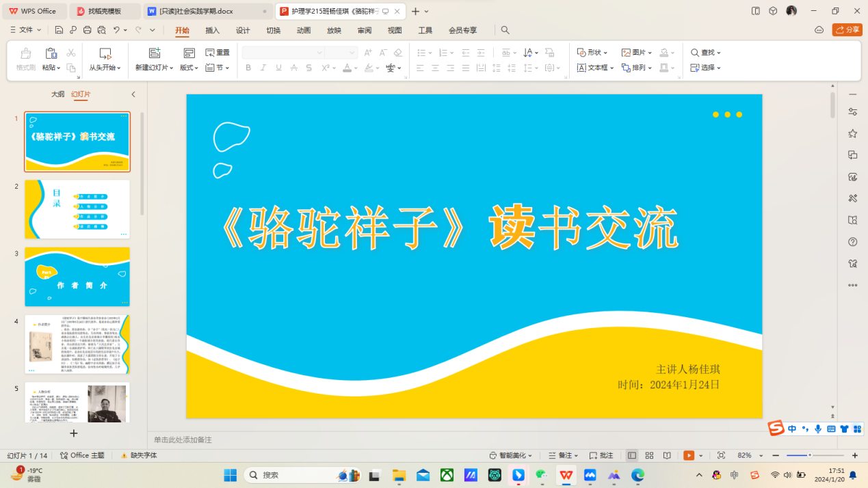Click the orange 分享 share button
This screenshot has height=488, width=868.
click(x=847, y=30)
